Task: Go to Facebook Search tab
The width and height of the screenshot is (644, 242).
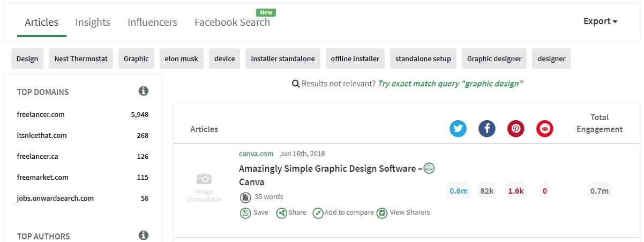Action: coord(232,23)
